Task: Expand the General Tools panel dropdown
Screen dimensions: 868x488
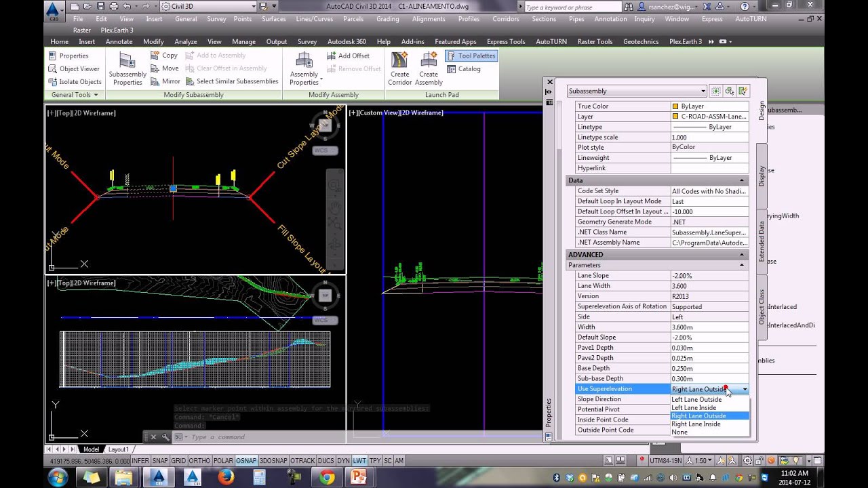Action: [x=75, y=95]
